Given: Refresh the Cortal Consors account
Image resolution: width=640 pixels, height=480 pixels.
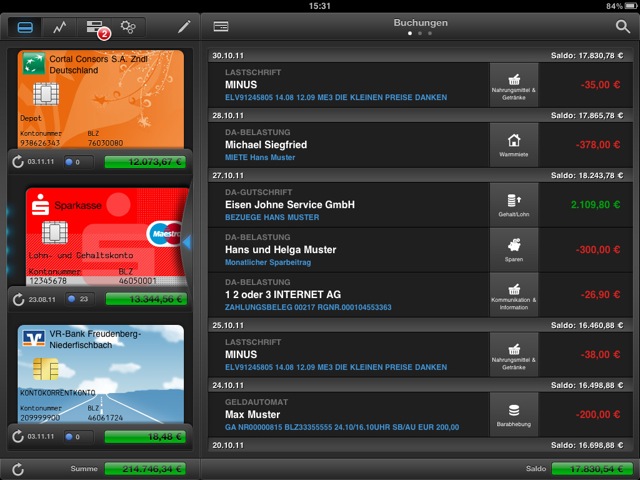Looking at the screenshot, I should (x=17, y=161).
